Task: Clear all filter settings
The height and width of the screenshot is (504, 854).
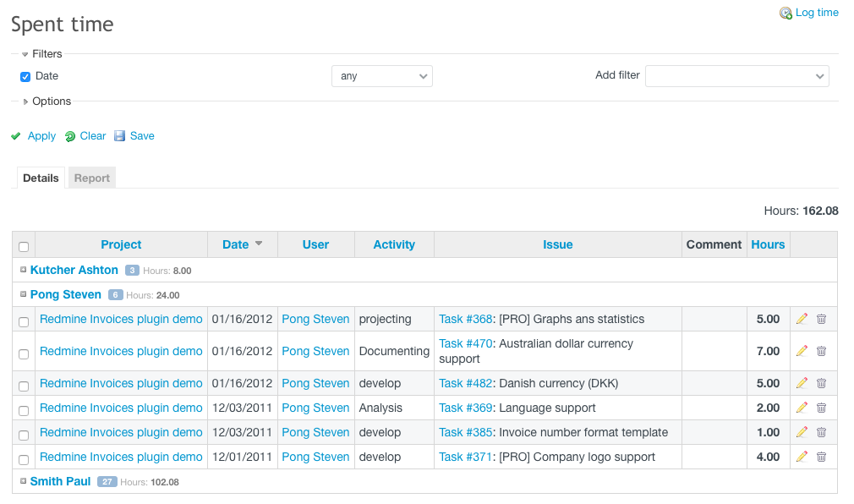Action: pyautogui.click(x=91, y=135)
